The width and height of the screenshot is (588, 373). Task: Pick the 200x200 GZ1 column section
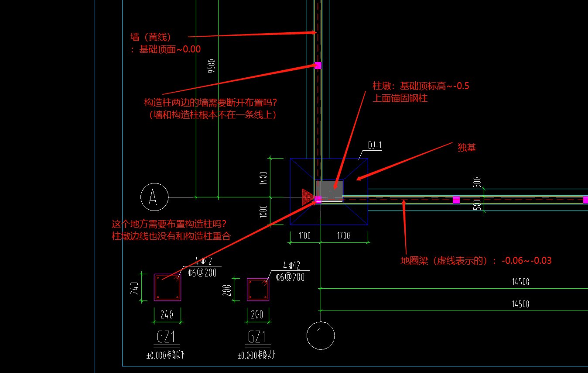258,290
